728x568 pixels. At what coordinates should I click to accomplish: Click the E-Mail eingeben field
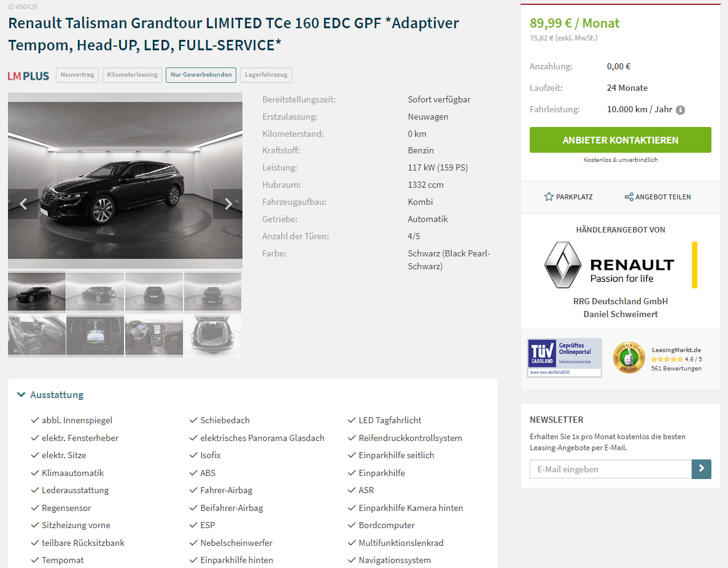611,469
